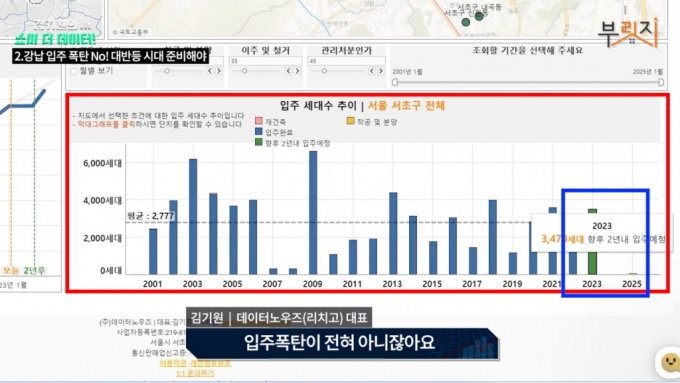Click the 4,000세대 axis label

(102, 200)
